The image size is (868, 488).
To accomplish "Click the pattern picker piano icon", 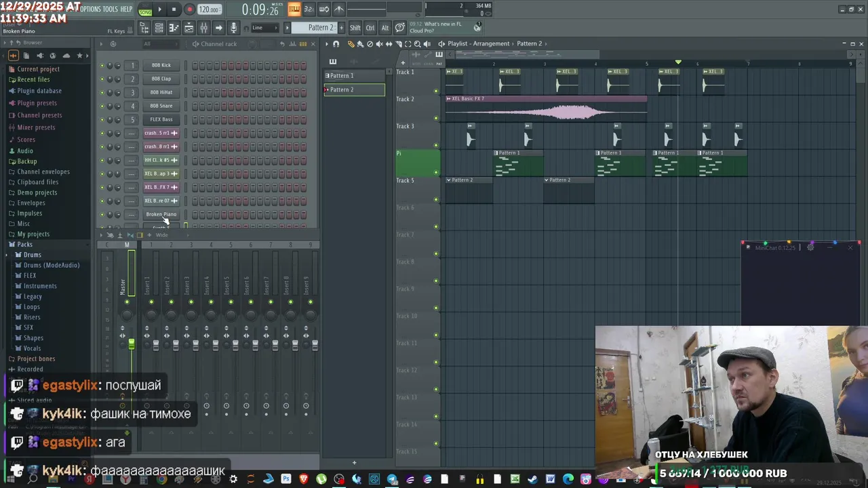I will pos(332,61).
